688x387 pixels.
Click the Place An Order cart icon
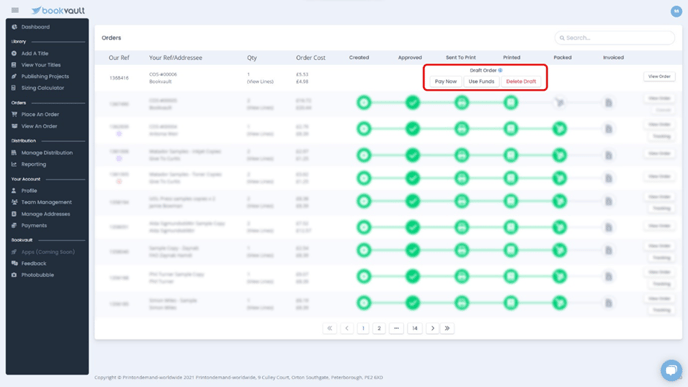(x=14, y=115)
